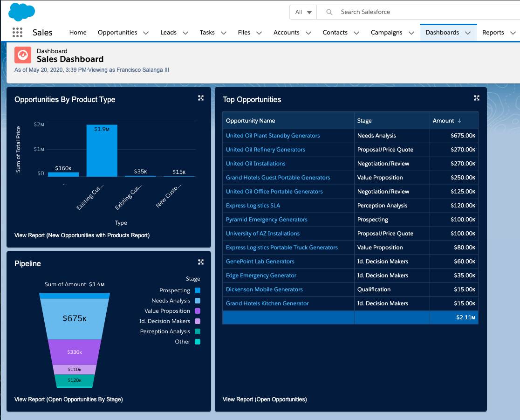The height and width of the screenshot is (420, 520).
Task: Open the Contacts tab
Action: (335, 33)
